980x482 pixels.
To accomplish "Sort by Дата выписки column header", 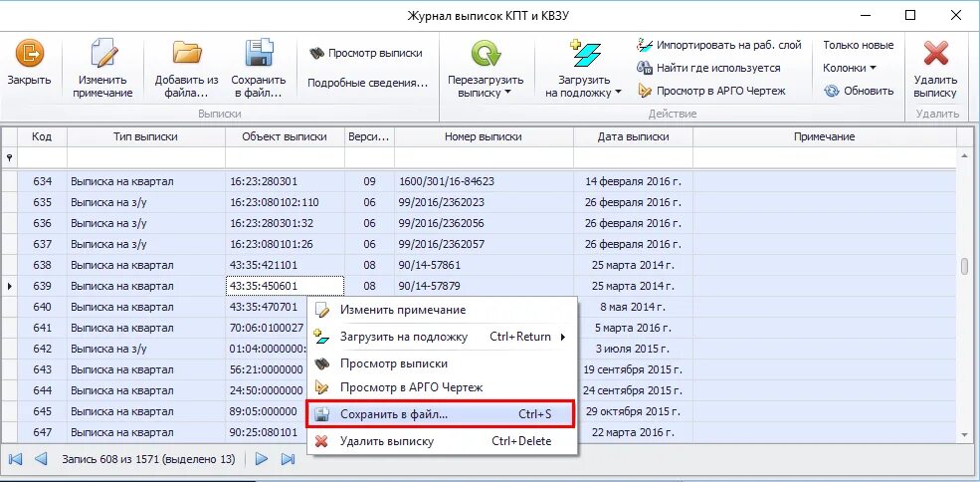I will coord(633,136).
